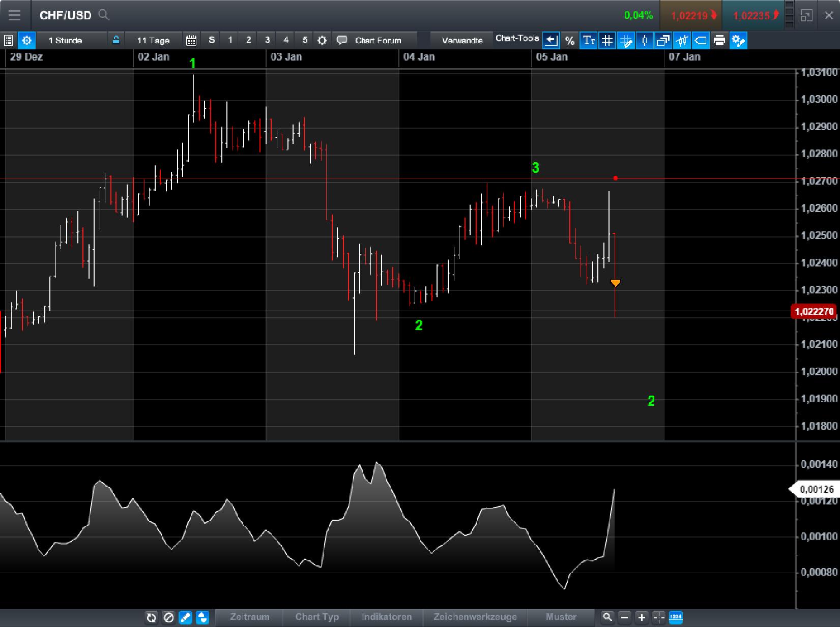Expand the Chart Typ menu
Screen dimensions: 840x627
coord(316,617)
